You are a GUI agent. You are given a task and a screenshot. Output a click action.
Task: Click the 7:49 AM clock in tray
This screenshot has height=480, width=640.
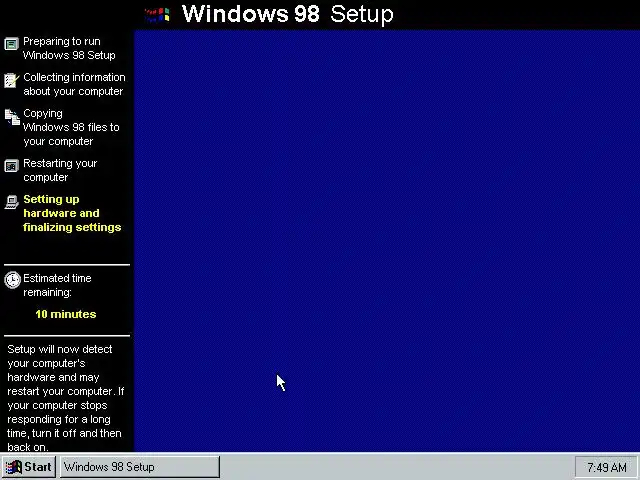coord(606,467)
